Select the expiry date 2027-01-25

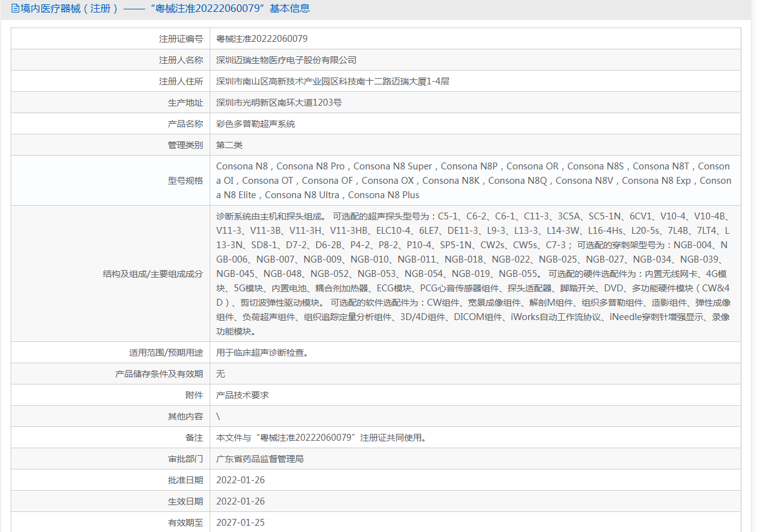(x=240, y=523)
